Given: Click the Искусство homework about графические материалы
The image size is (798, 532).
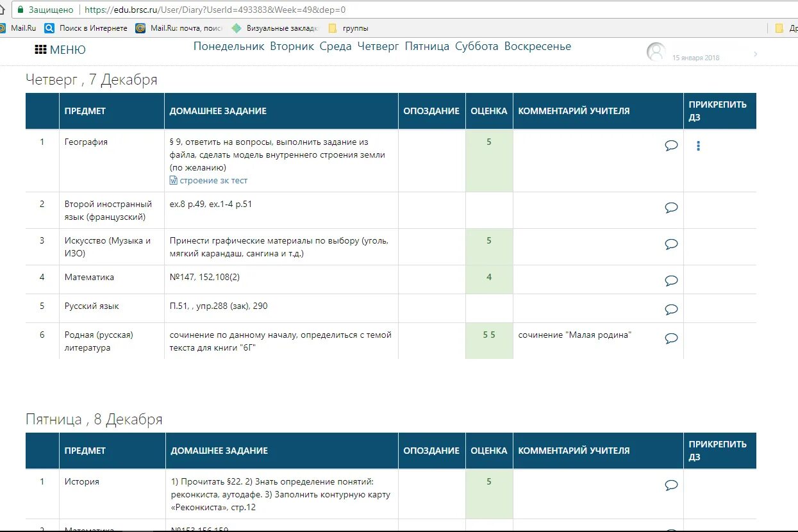Looking at the screenshot, I should pyautogui.click(x=279, y=247).
